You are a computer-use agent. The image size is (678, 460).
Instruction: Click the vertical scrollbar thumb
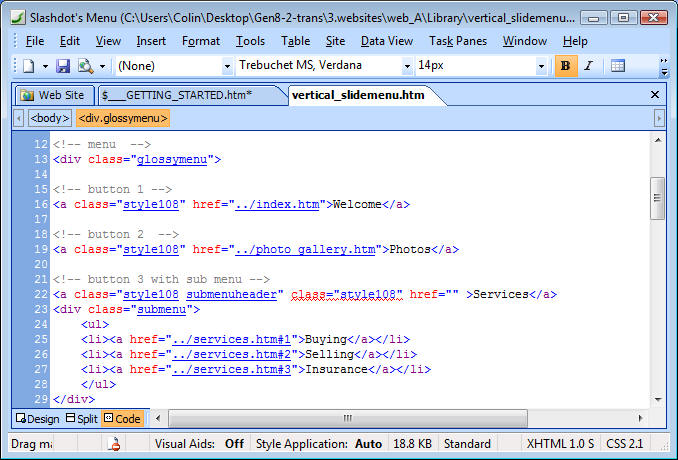[x=658, y=198]
